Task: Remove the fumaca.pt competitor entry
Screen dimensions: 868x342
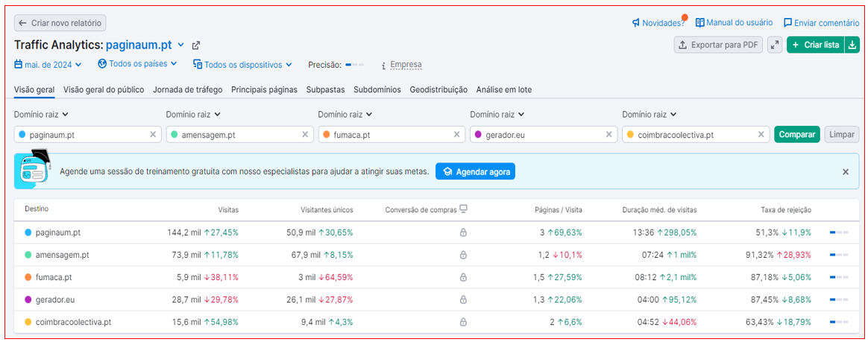Action: [456, 135]
